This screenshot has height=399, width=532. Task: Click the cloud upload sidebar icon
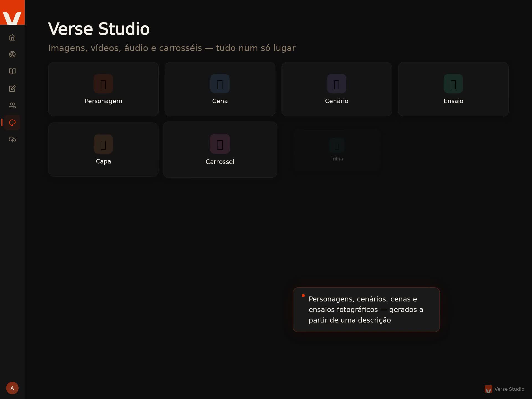(x=12, y=140)
